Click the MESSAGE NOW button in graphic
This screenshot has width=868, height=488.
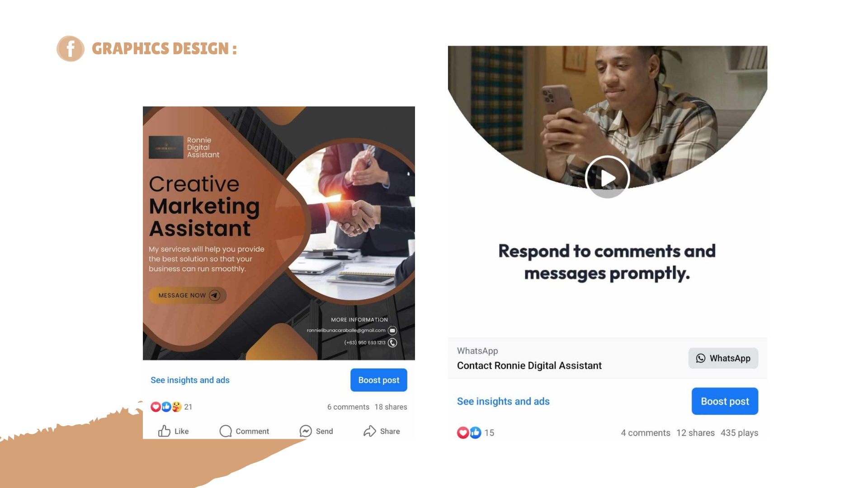188,295
